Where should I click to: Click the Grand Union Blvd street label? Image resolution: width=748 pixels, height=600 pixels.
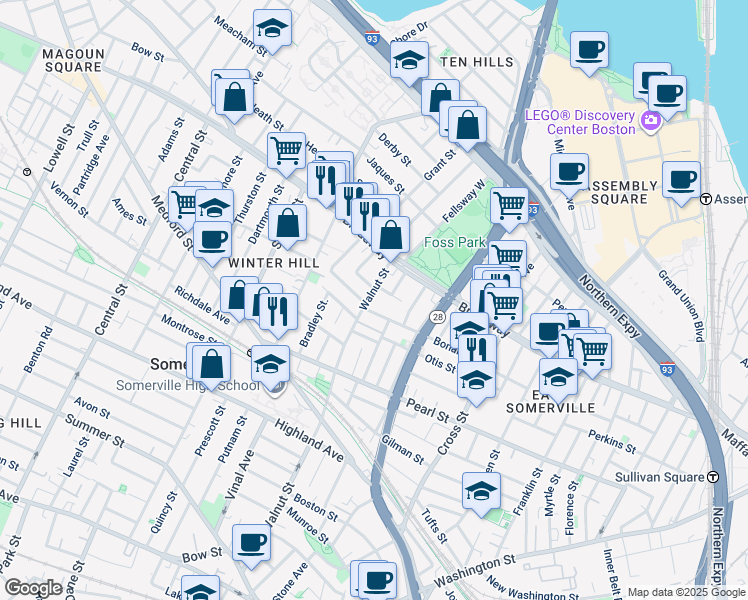coord(681,306)
